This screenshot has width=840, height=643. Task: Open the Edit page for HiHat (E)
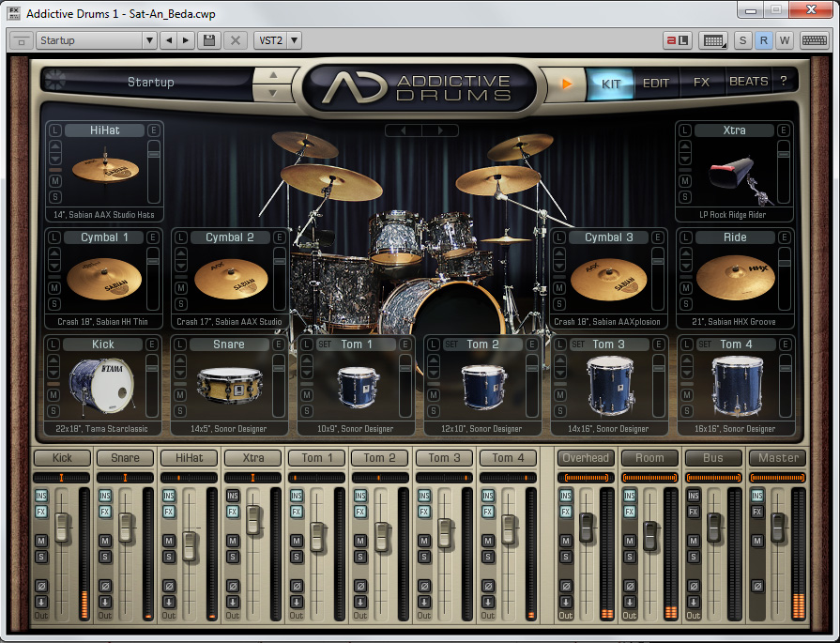tap(152, 130)
